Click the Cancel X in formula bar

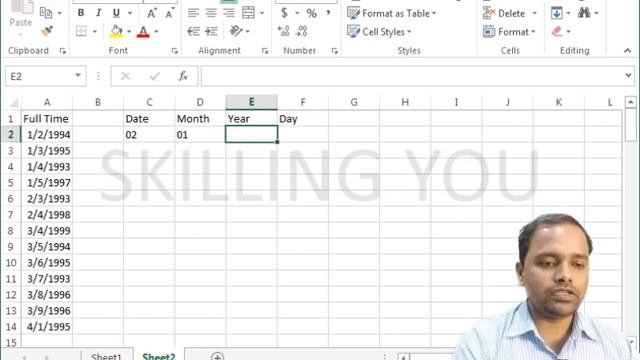tap(125, 76)
